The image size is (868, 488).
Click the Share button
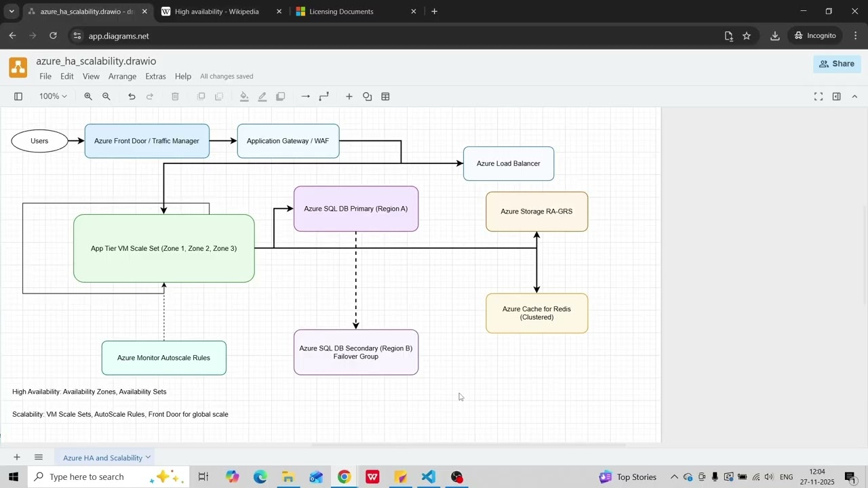tap(837, 64)
